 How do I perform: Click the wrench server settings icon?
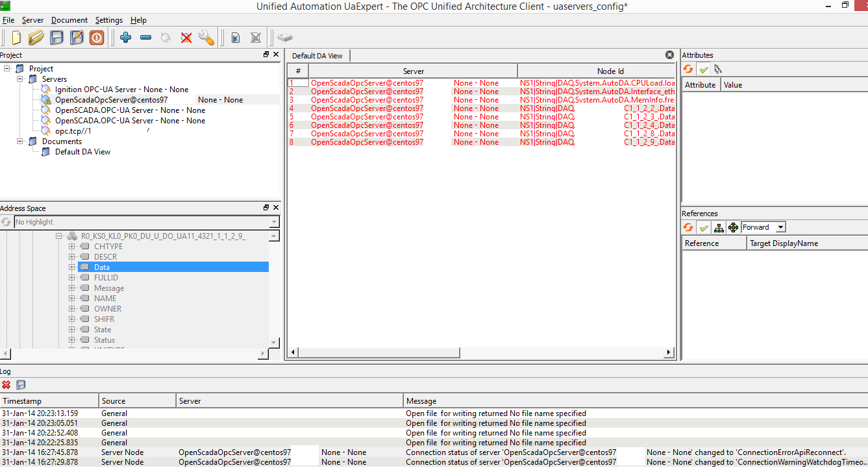pyautogui.click(x=206, y=38)
